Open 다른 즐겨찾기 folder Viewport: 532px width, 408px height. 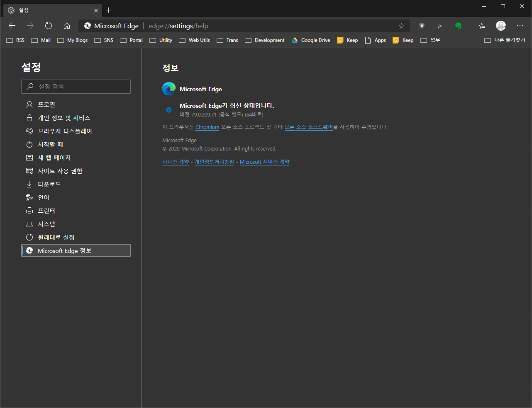coord(505,40)
